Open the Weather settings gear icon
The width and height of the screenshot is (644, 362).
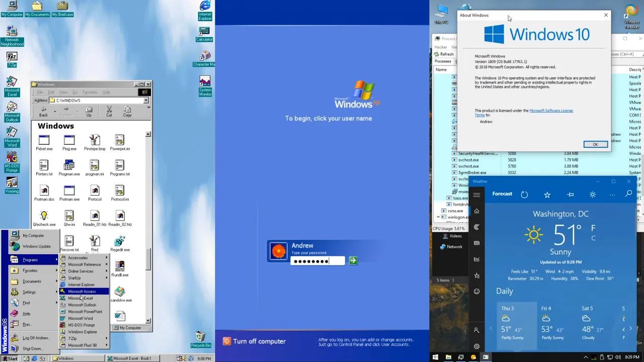(476, 346)
